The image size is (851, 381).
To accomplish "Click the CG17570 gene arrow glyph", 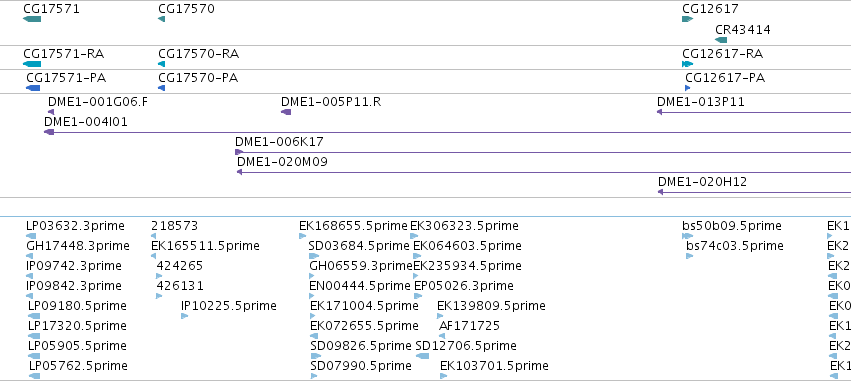I will click(161, 20).
